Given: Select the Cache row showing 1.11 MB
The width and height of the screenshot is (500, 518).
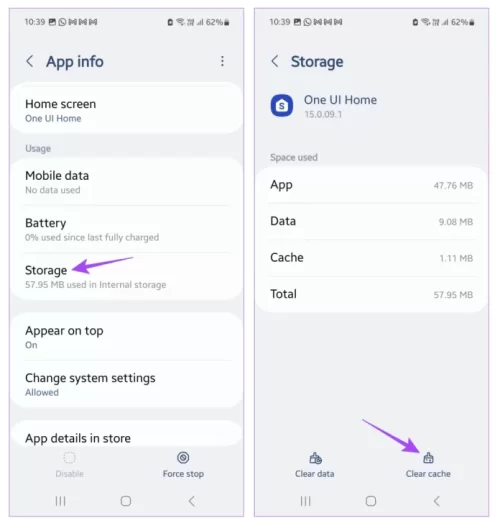Looking at the screenshot, I should [371, 258].
